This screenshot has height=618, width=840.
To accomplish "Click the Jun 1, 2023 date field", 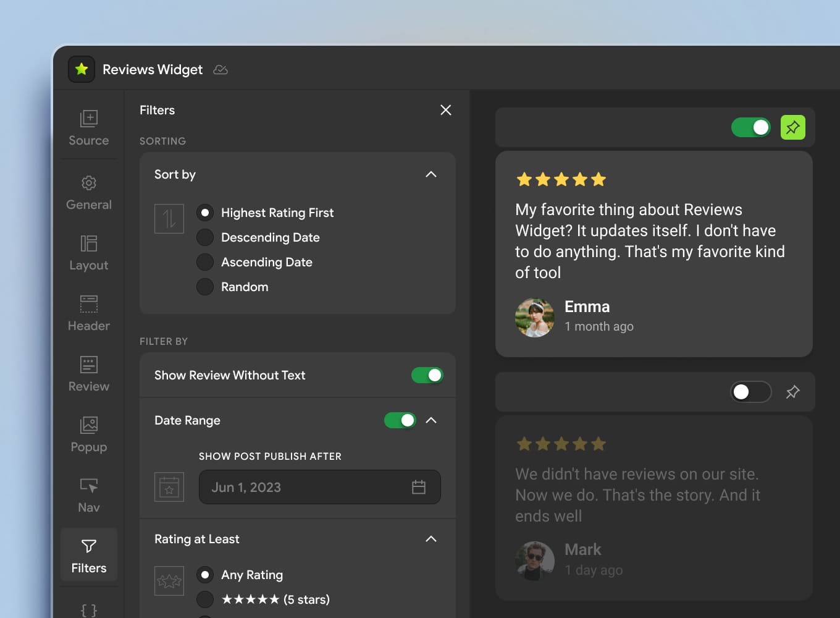I will tap(320, 487).
